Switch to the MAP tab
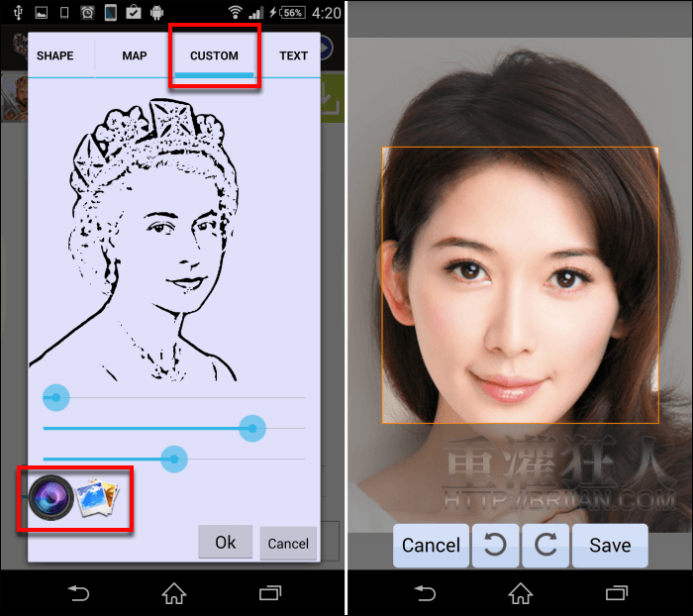The width and height of the screenshot is (693, 616). (x=135, y=55)
